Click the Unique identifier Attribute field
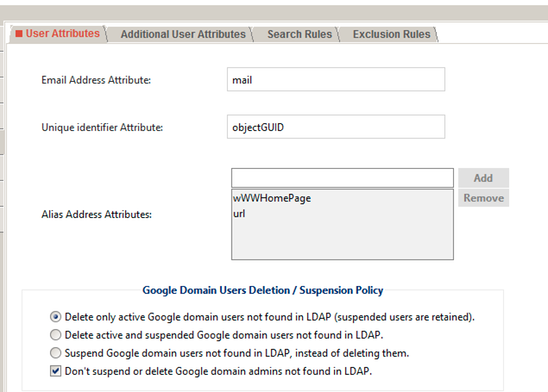Viewport: 548px width, 392px height. 336,127
